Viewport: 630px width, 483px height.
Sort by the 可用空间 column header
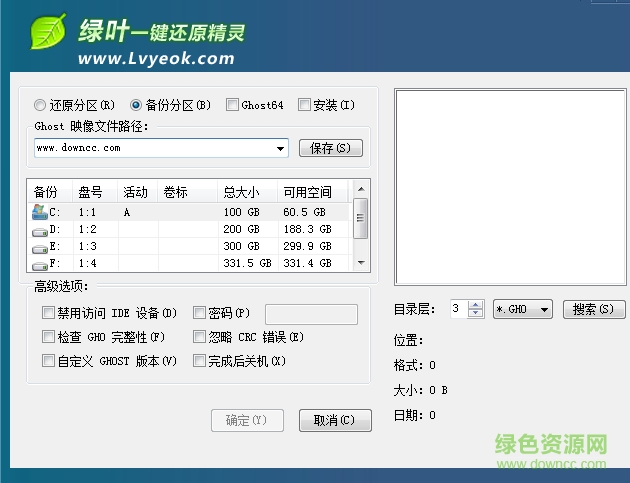[x=313, y=192]
